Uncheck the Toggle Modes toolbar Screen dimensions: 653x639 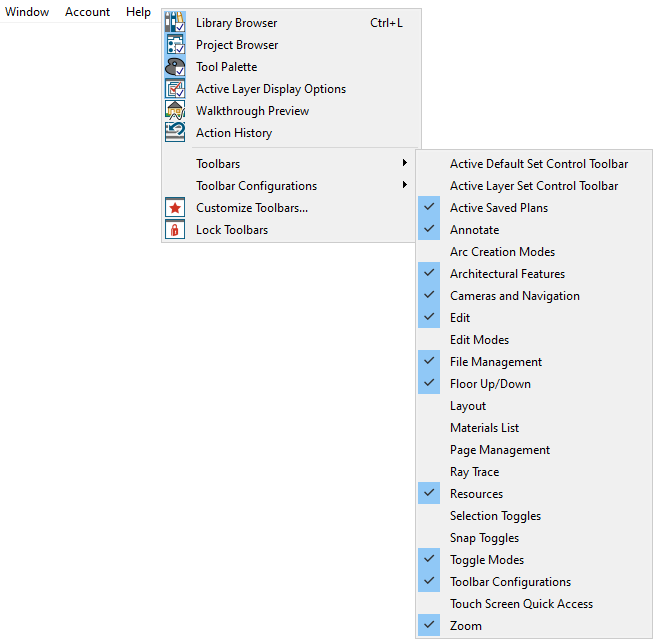[429, 559]
